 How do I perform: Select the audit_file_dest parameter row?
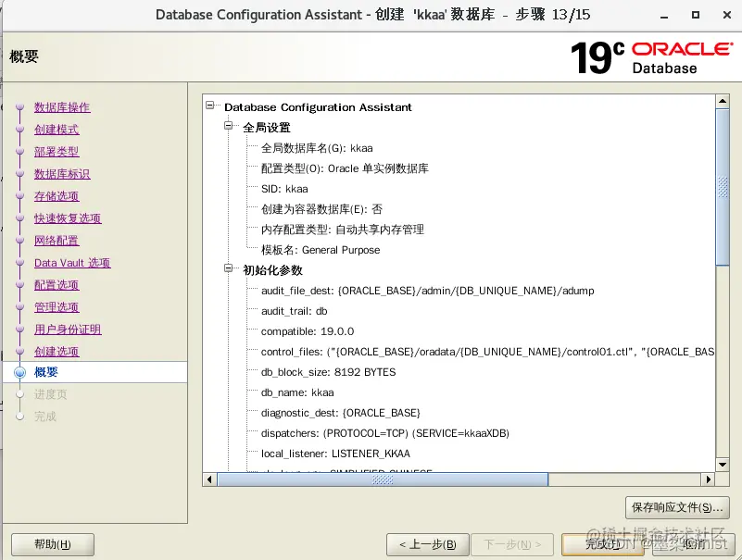coord(427,291)
